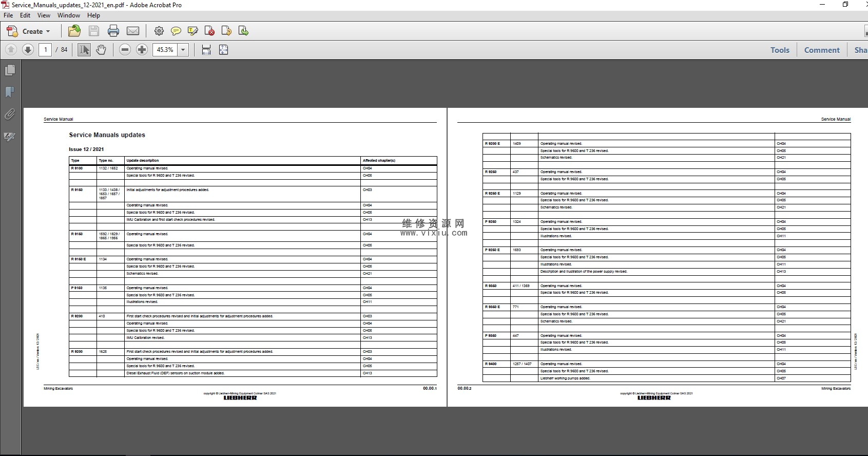Click the page number input field
868x456 pixels.
45,50
